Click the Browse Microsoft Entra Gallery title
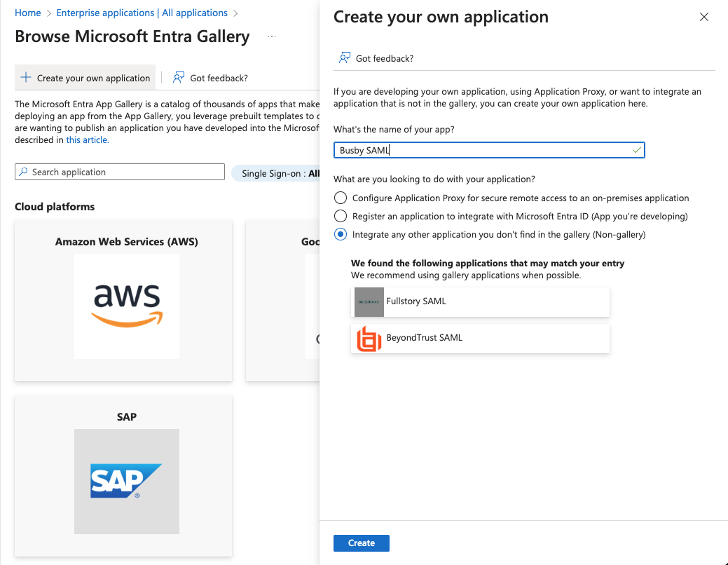This screenshot has width=728, height=565. (x=132, y=36)
